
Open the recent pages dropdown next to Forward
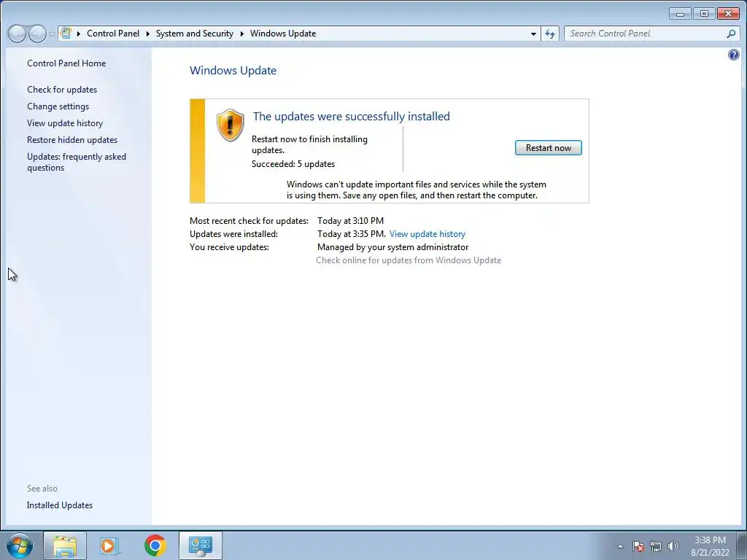pyautogui.click(x=52, y=34)
